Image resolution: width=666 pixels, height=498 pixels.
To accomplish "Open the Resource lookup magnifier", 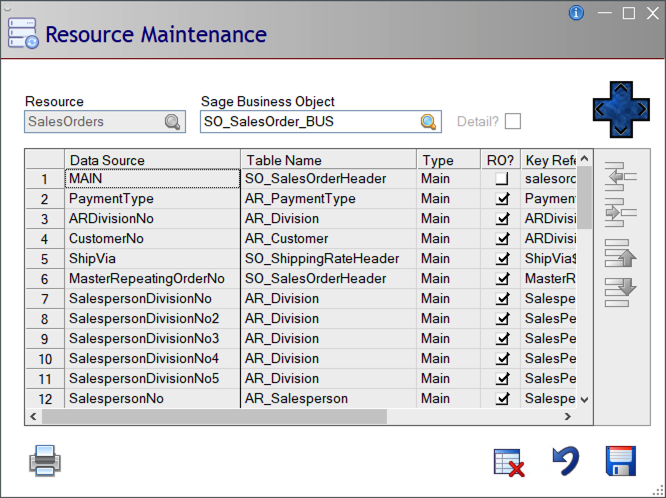I will coord(172,122).
